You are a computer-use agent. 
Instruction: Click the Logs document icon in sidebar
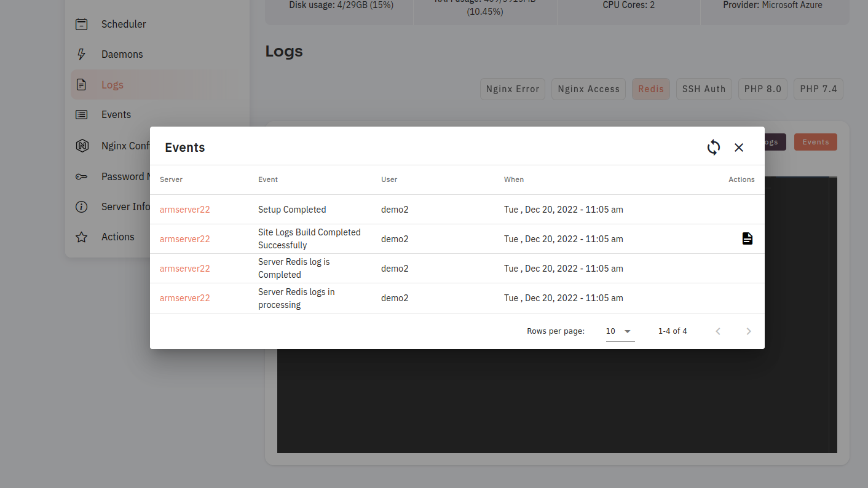tap(81, 85)
